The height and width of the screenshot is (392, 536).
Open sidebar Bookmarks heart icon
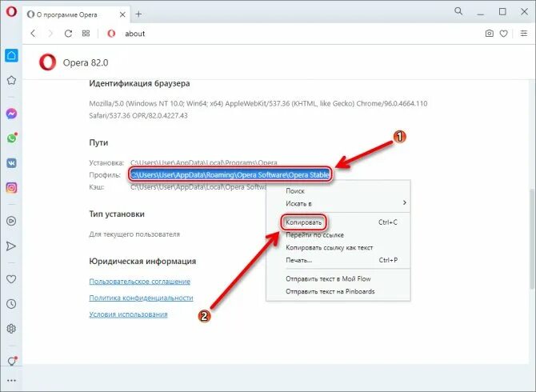pyautogui.click(x=11, y=279)
